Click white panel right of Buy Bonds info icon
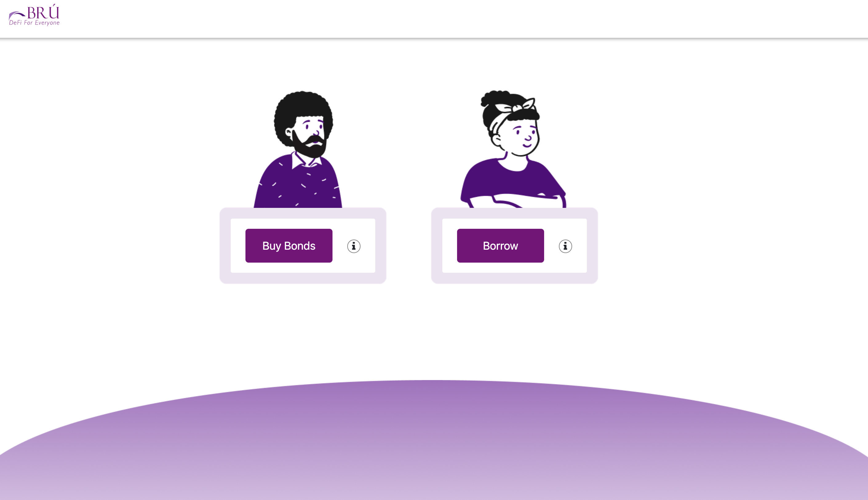The image size is (868, 500). click(368, 246)
